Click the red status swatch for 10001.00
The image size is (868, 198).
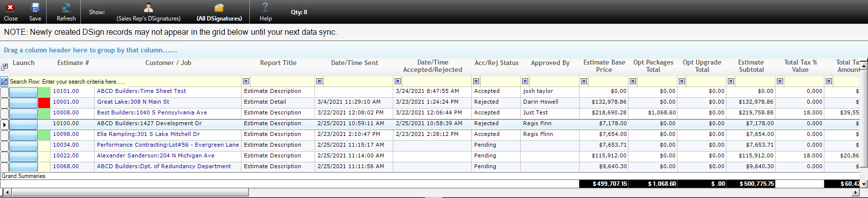point(44,102)
